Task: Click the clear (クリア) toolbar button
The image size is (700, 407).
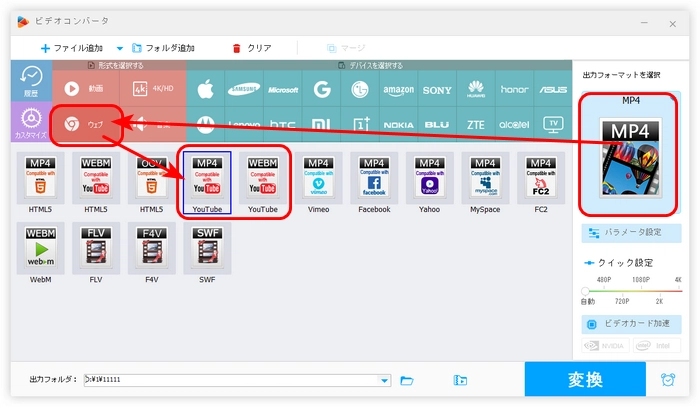Action: tap(251, 48)
